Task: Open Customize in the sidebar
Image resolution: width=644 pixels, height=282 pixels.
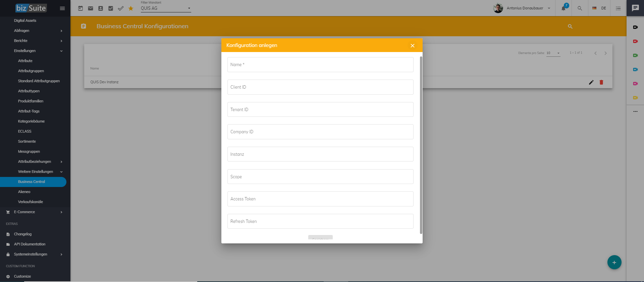Action: (x=22, y=276)
